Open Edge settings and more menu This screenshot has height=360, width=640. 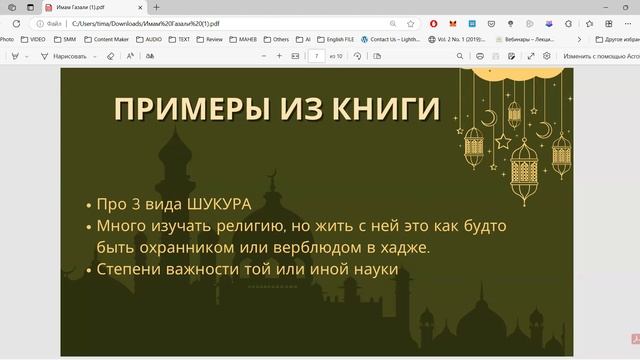(x=628, y=24)
